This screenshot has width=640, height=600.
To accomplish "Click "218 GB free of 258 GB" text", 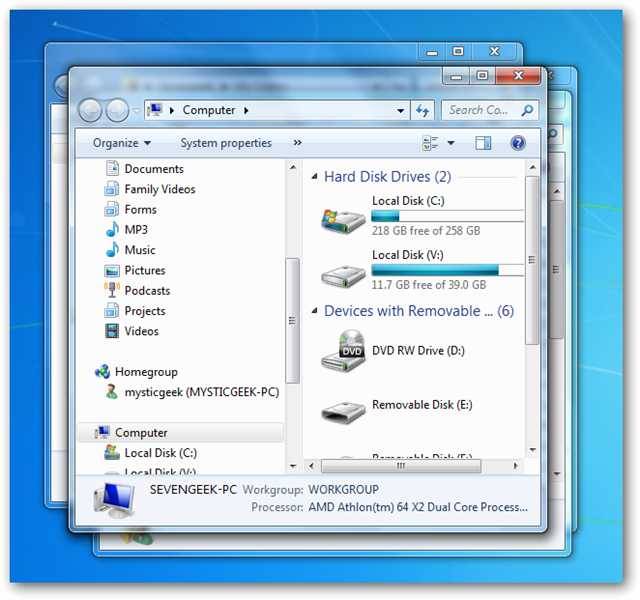I will tap(426, 231).
